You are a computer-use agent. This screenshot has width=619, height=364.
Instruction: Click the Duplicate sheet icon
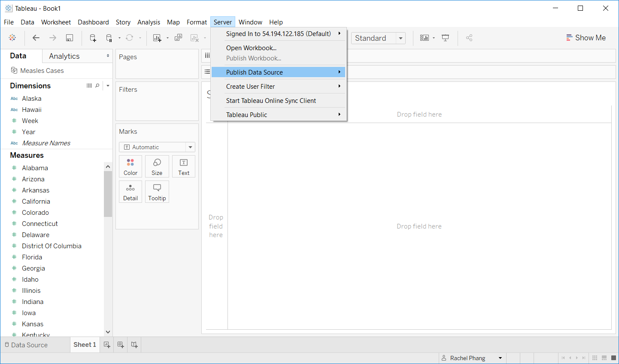[x=178, y=38]
